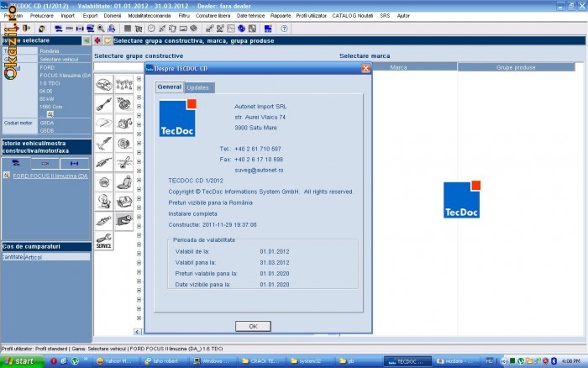Image resolution: width=588 pixels, height=368 pixels.
Task: Open the Export menu
Action: point(90,16)
